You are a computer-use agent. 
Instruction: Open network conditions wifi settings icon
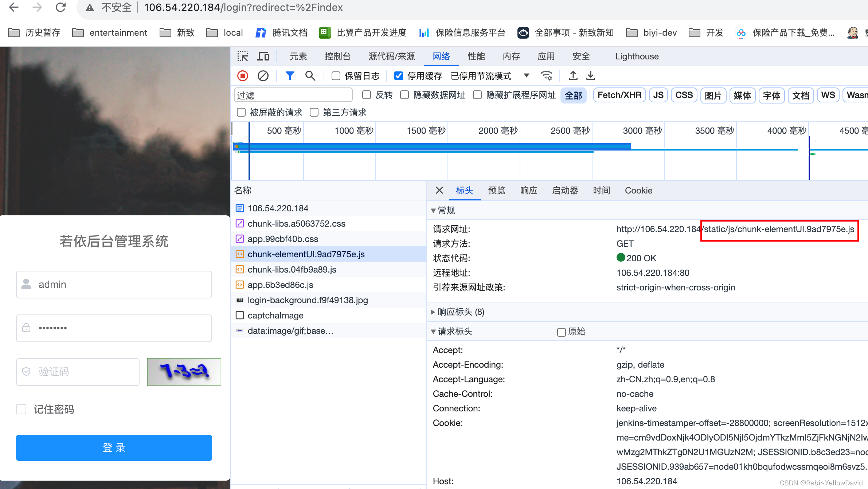pos(546,76)
